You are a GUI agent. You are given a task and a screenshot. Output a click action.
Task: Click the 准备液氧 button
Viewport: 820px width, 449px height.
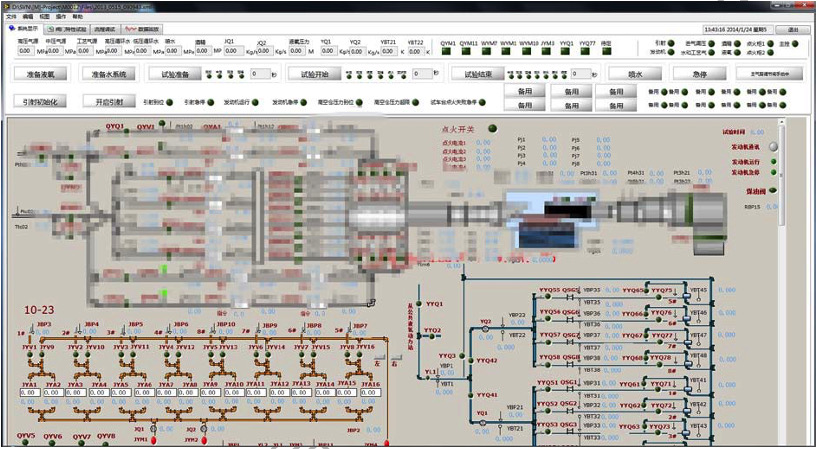pos(42,74)
